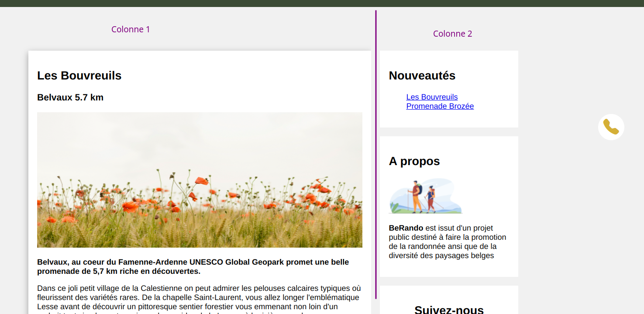This screenshot has width=644, height=314.
Task: Click the A propos heading
Action: point(414,161)
